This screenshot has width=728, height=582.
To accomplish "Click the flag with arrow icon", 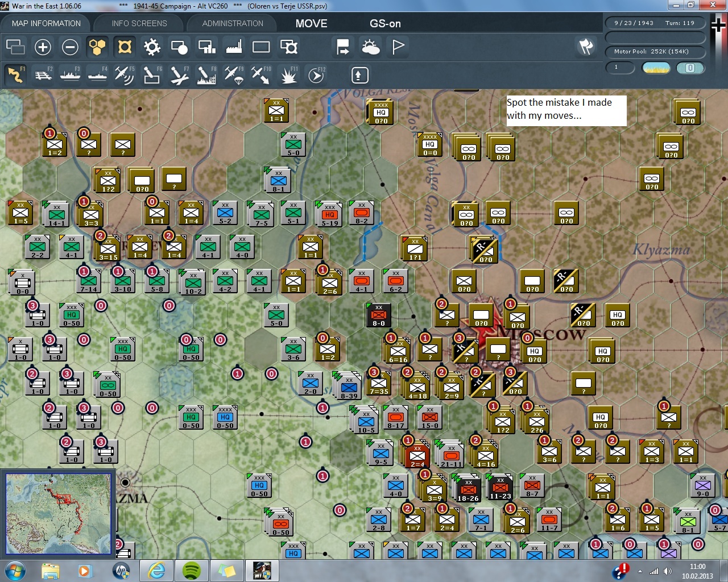I will point(343,47).
